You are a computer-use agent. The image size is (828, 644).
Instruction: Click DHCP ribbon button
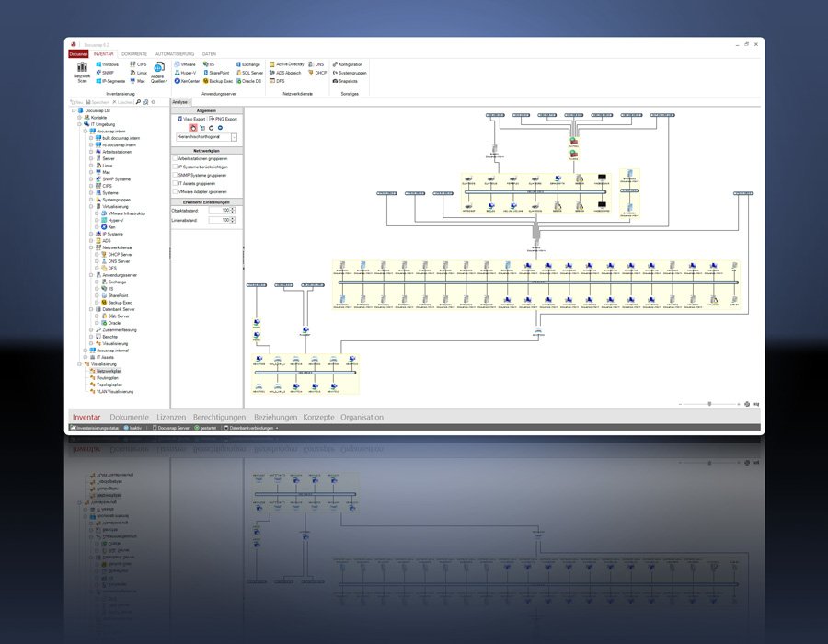click(317, 73)
